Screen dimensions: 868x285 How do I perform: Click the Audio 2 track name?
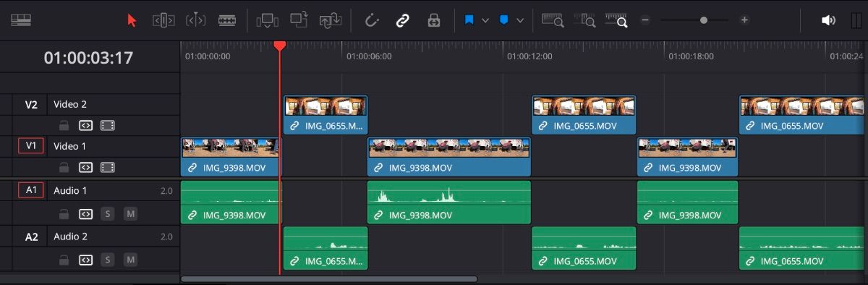(x=70, y=237)
